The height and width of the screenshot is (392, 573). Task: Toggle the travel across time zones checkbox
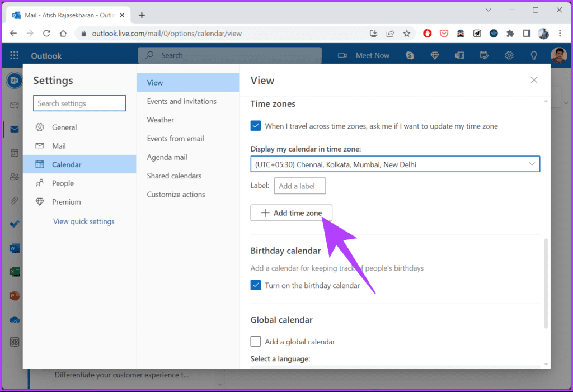pos(256,126)
